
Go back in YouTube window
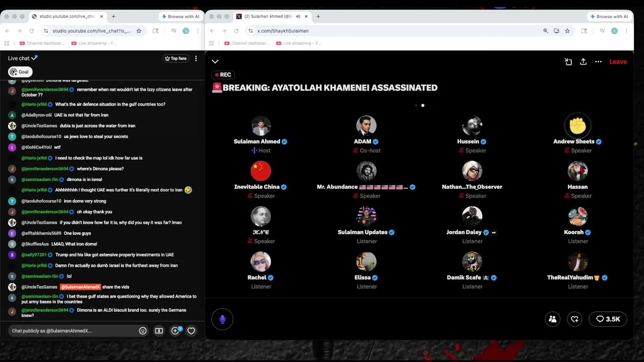[x=8, y=31]
